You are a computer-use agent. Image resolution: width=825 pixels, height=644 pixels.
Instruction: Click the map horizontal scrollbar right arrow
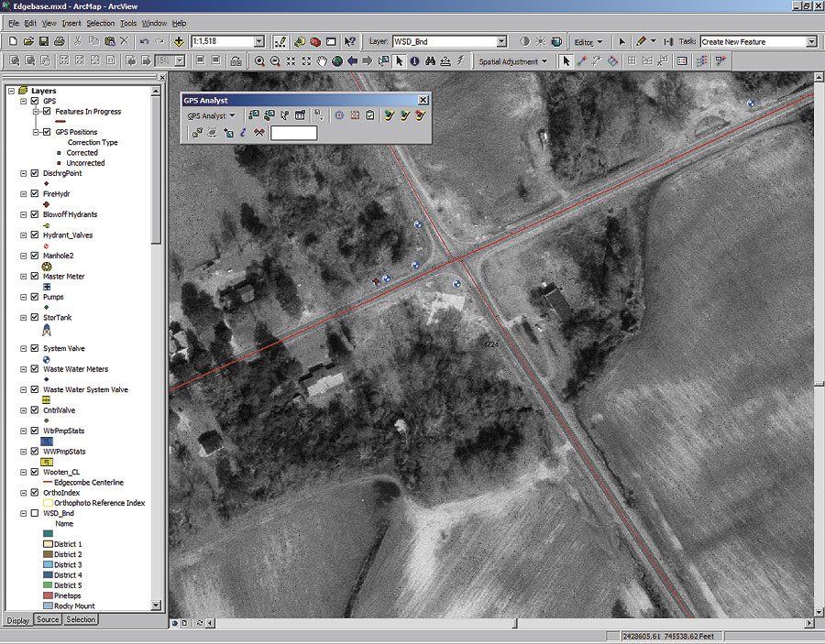[808, 623]
